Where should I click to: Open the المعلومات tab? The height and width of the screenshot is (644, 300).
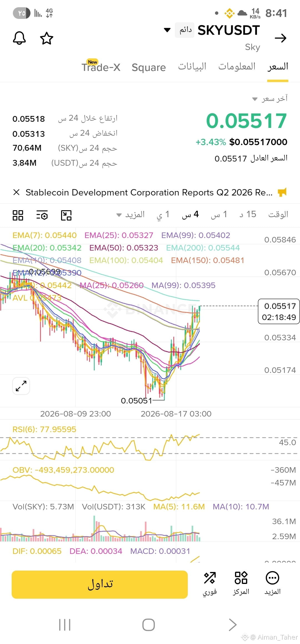click(237, 66)
